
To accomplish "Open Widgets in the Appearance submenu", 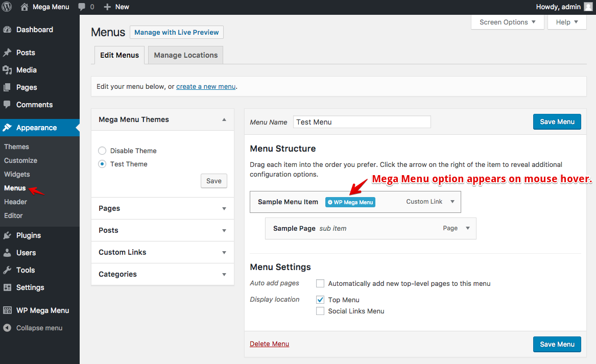I will (x=17, y=174).
